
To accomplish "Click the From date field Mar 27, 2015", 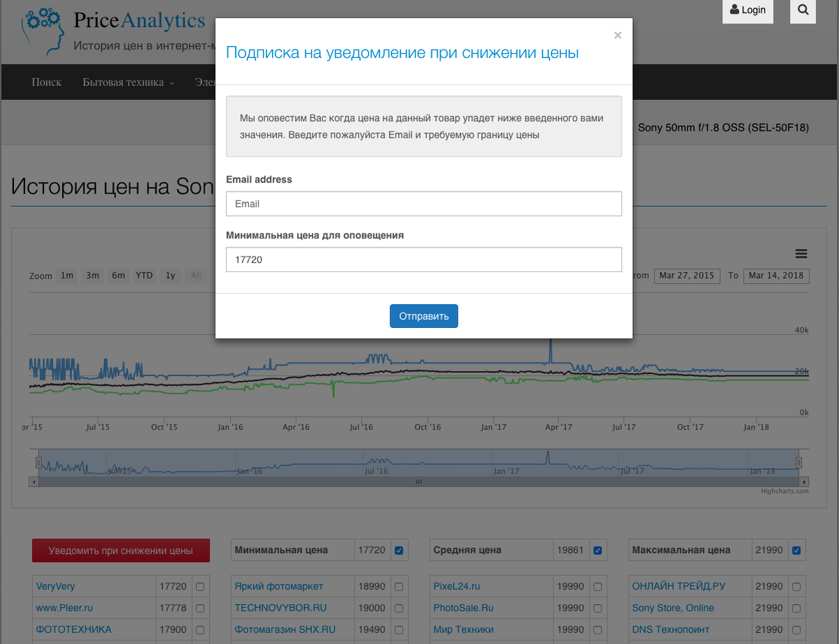I will click(687, 276).
